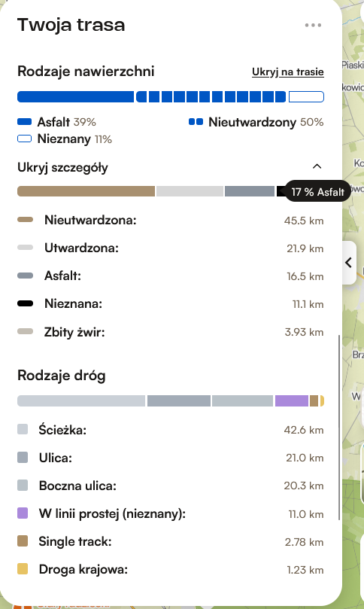The image size is (364, 609).
Task: Click the outlined Nieznany bar segment
Action: point(306,96)
